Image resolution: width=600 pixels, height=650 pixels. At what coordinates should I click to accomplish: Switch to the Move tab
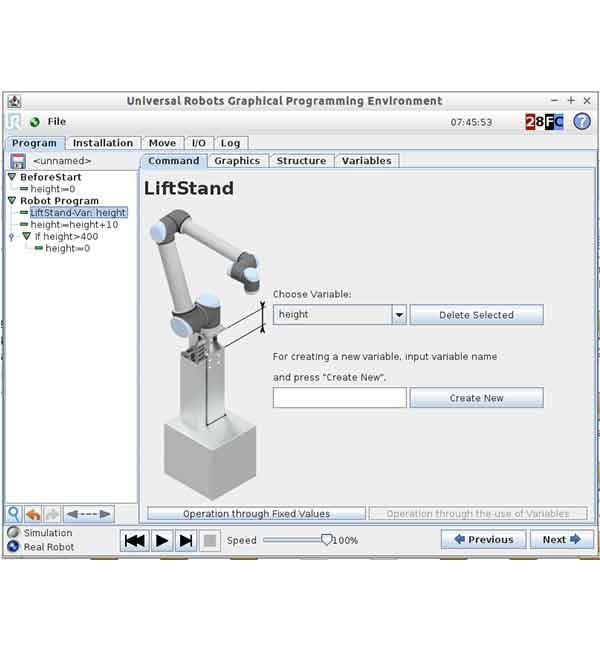pyautogui.click(x=163, y=143)
